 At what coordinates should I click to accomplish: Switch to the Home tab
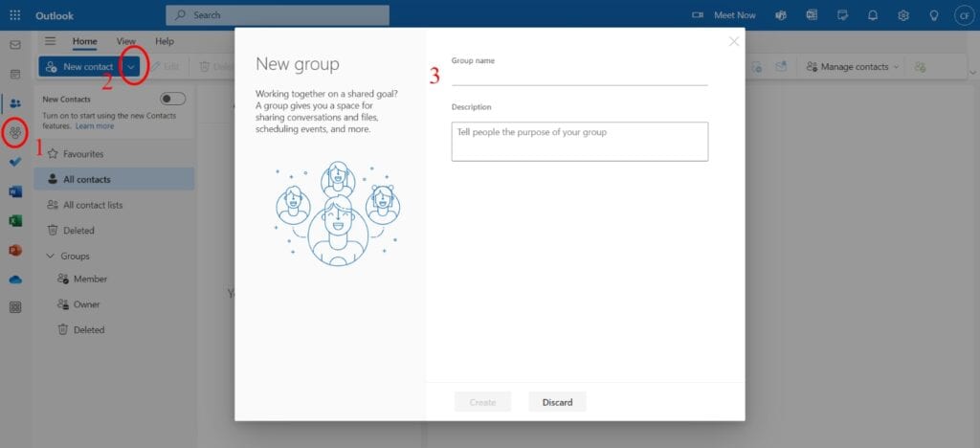click(85, 41)
